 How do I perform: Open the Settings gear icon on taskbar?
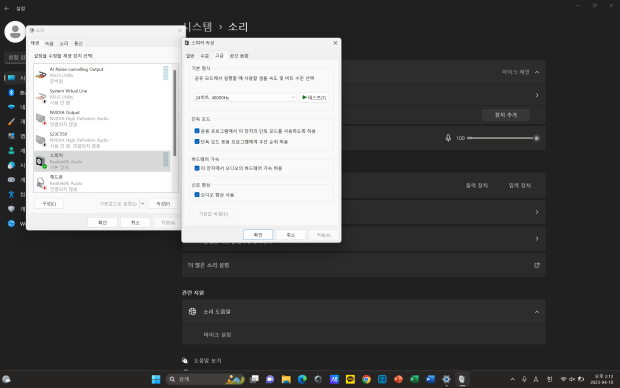[x=446, y=379]
